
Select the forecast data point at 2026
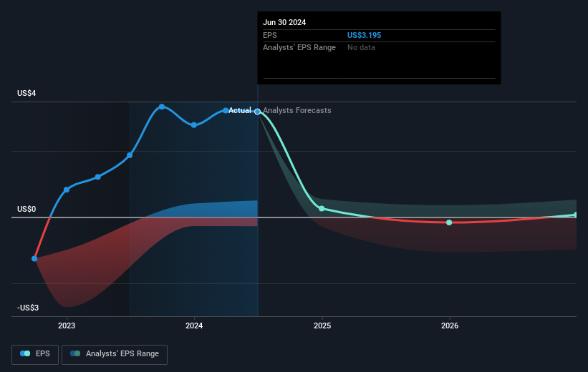[449, 222]
